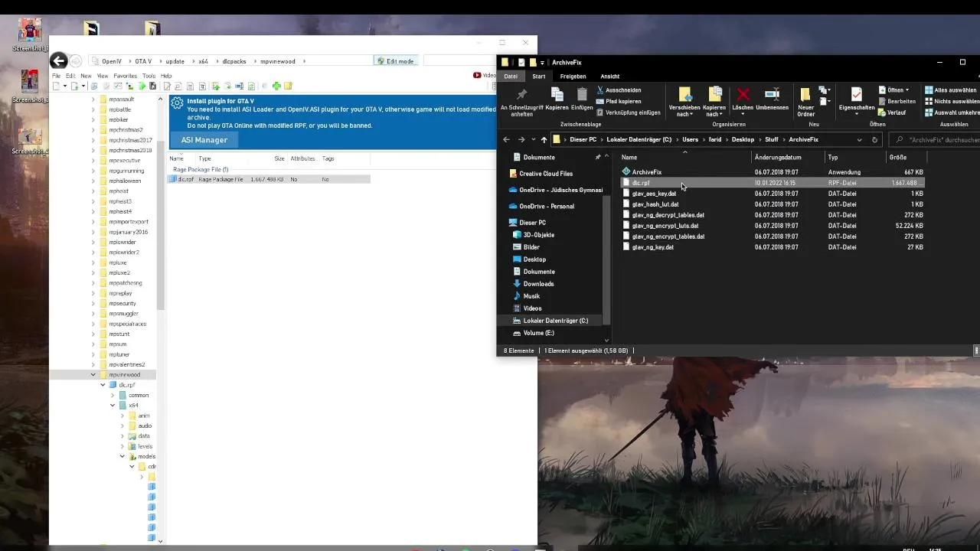Open Tools menu in OpenIV

(x=149, y=76)
